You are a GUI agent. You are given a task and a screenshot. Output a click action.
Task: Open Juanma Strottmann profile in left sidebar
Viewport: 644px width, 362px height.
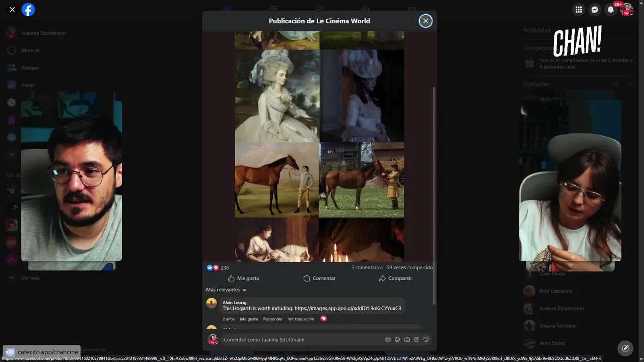point(44,33)
